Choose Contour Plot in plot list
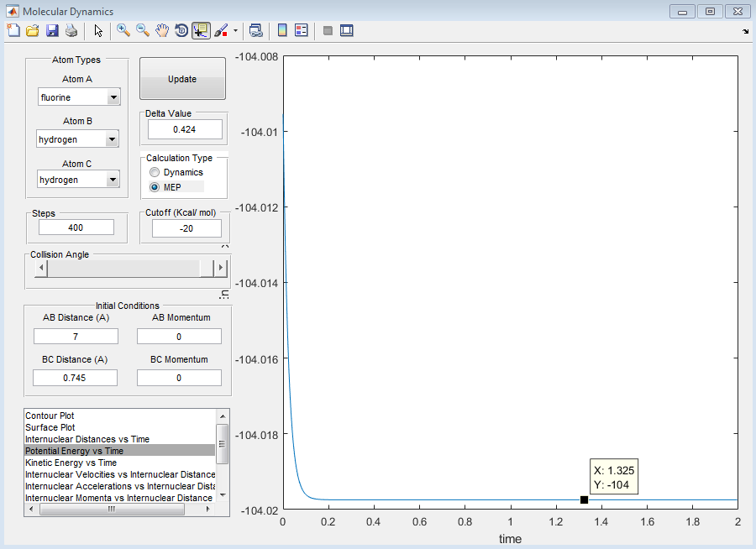The height and width of the screenshot is (549, 756). pos(50,416)
